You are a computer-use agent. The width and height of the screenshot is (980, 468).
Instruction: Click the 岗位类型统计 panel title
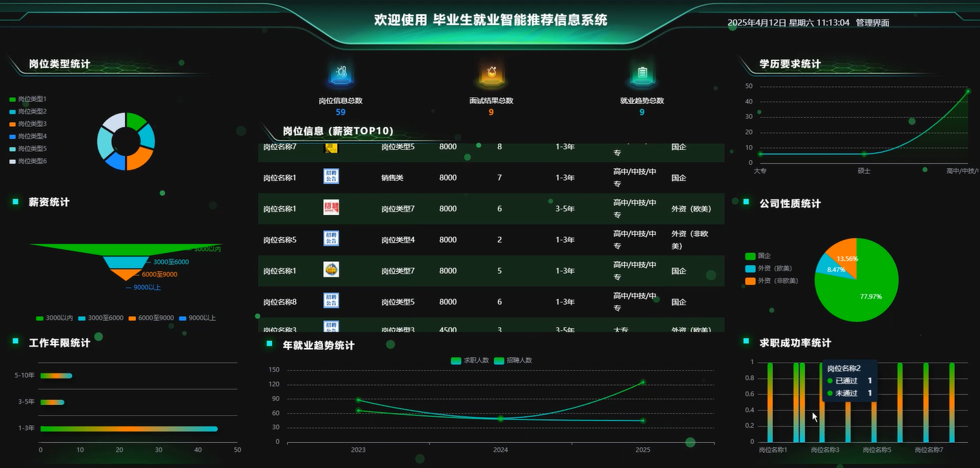click(59, 64)
